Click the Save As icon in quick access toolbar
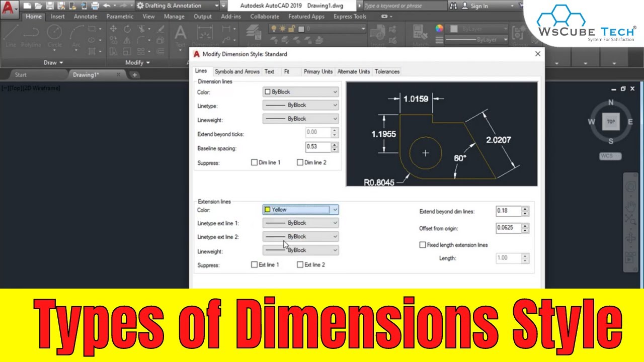Viewport: 644px width, 362px height. (x=60, y=6)
